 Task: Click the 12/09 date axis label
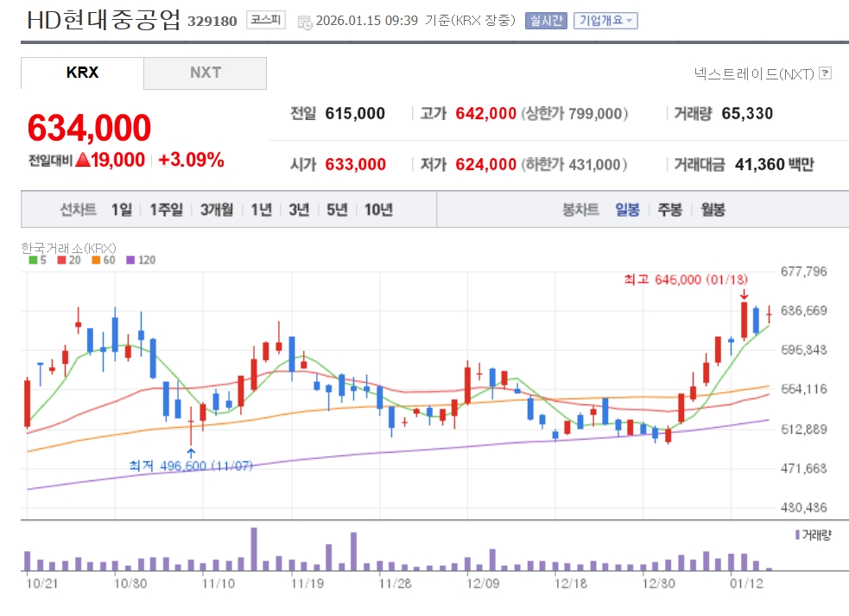point(483,583)
